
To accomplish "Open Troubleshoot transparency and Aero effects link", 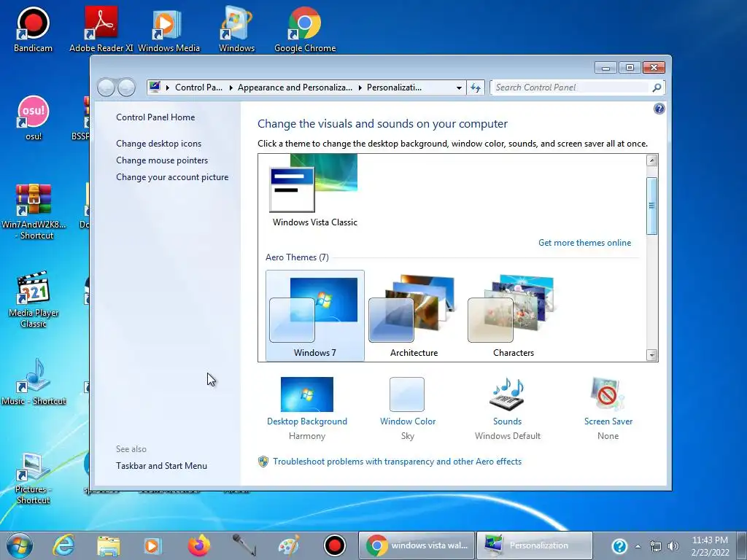I will 398,462.
